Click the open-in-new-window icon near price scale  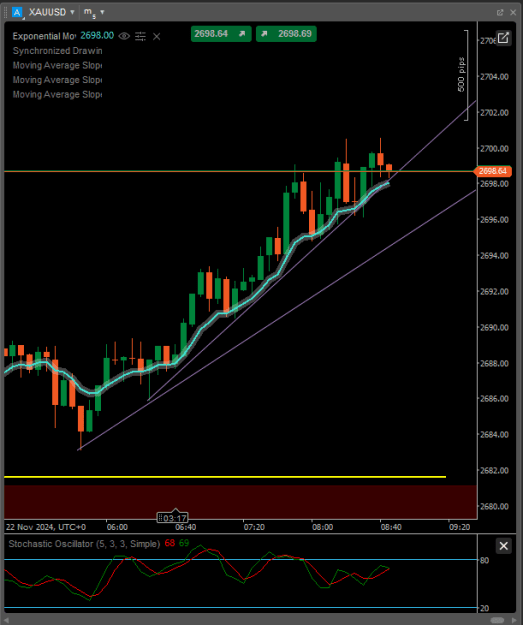pyautogui.click(x=503, y=38)
